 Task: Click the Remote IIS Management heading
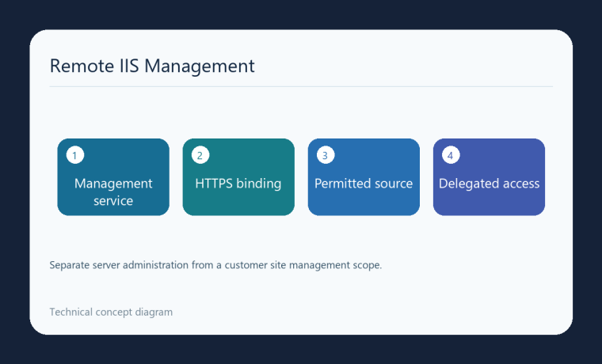(152, 66)
